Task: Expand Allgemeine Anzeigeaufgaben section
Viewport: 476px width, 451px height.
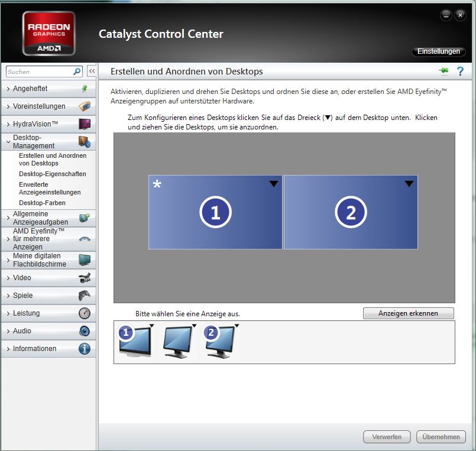Action: 48,218
